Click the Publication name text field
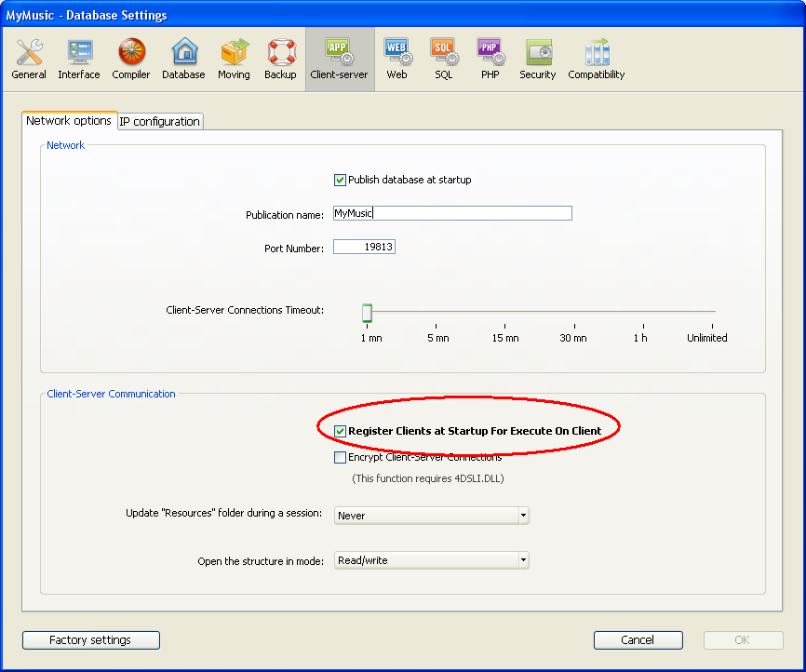 [452, 213]
